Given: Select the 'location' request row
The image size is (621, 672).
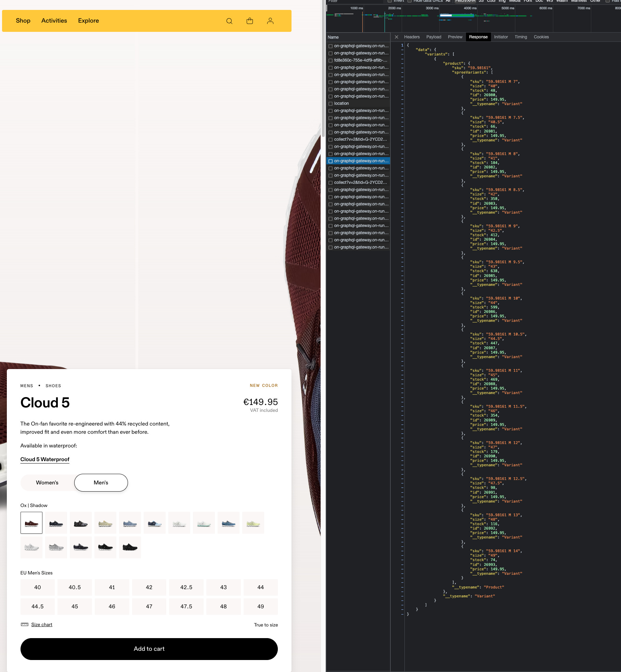Looking at the screenshot, I should pos(358,103).
